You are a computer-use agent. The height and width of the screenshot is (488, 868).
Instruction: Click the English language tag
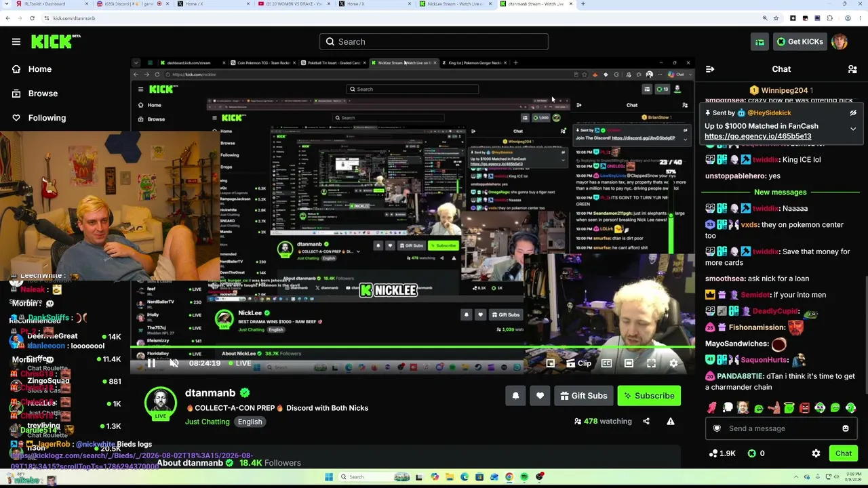point(250,422)
